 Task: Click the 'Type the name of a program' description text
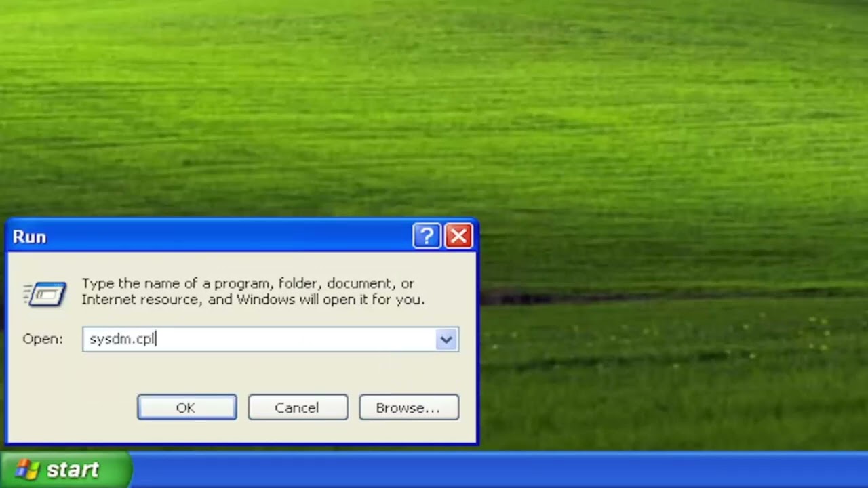click(x=253, y=291)
